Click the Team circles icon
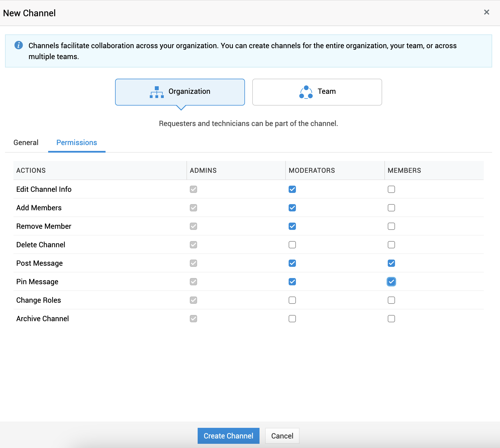 click(306, 92)
